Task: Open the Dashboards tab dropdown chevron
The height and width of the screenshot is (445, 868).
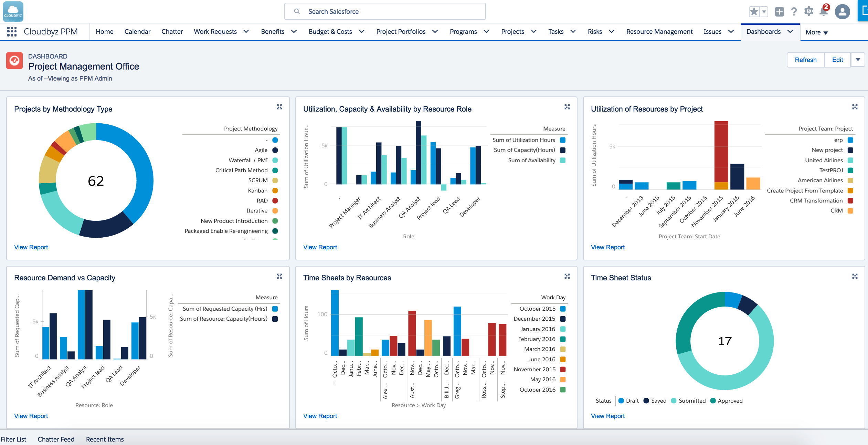Action: (x=790, y=31)
